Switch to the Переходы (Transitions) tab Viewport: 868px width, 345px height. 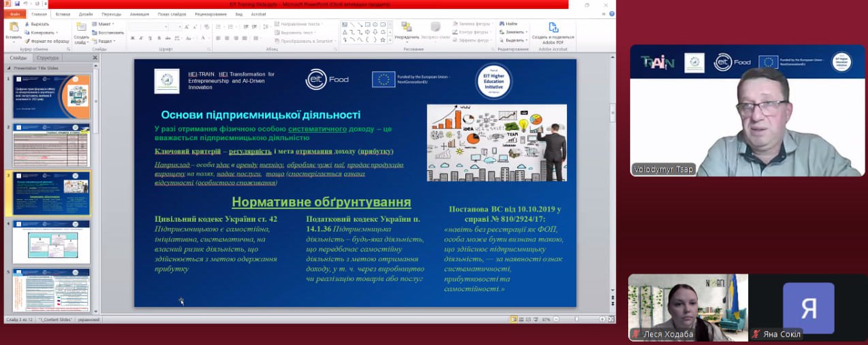[112, 14]
